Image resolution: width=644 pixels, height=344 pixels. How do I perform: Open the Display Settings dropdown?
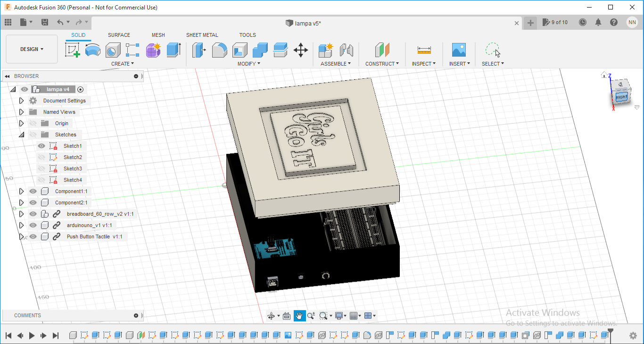coord(340,315)
